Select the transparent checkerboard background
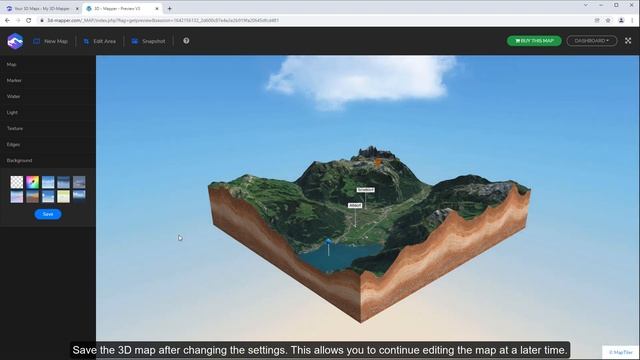This screenshot has height=360, width=640. click(17, 182)
